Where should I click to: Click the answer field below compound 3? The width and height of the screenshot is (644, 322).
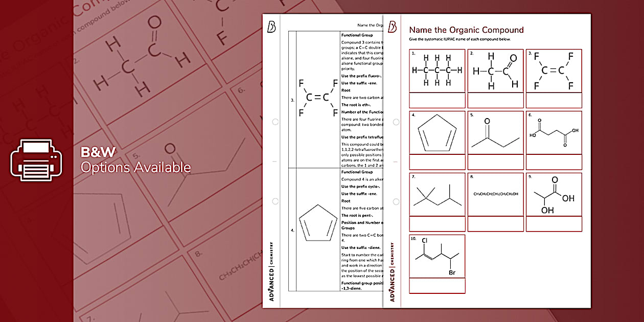tap(554, 100)
